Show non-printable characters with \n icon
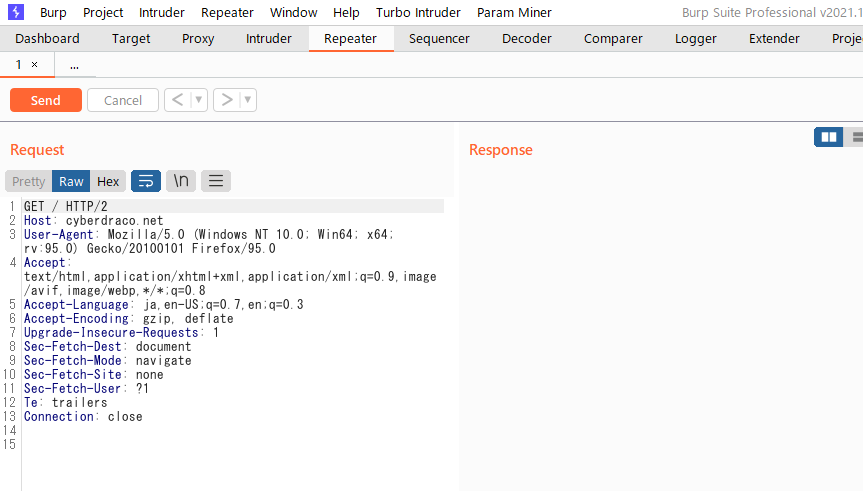The height and width of the screenshot is (491, 863). 181,181
